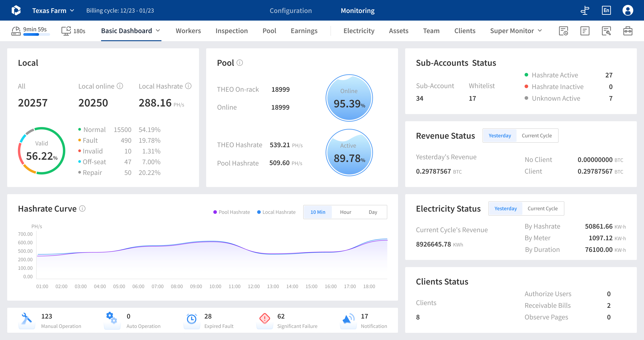The image size is (644, 340).
Task: Switch Revenue Status to Current Cycle
Action: 537,136
